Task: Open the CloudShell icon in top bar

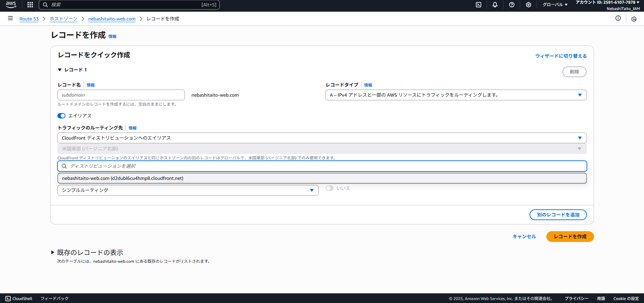Action: pyautogui.click(x=479, y=5)
